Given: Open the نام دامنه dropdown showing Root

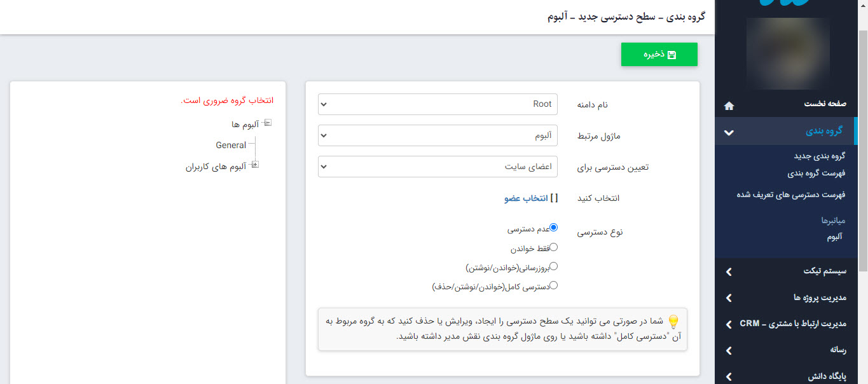Looking at the screenshot, I should coord(437,104).
